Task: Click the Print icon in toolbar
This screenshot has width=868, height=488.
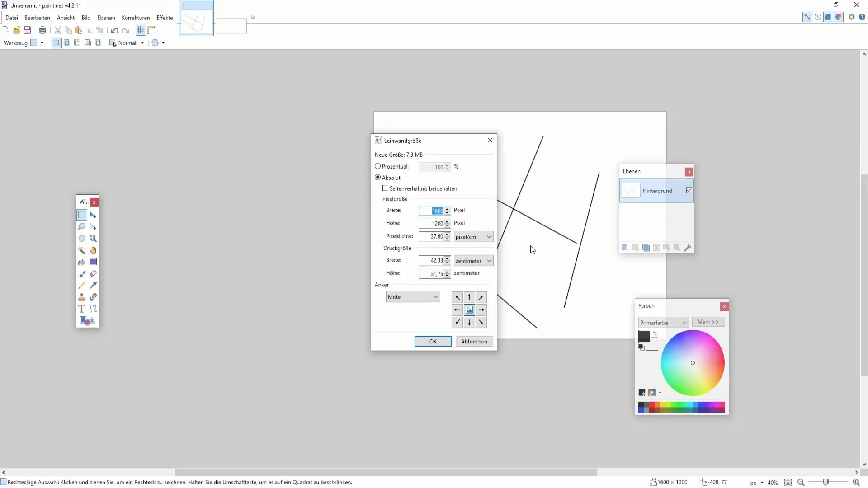Action: click(42, 30)
